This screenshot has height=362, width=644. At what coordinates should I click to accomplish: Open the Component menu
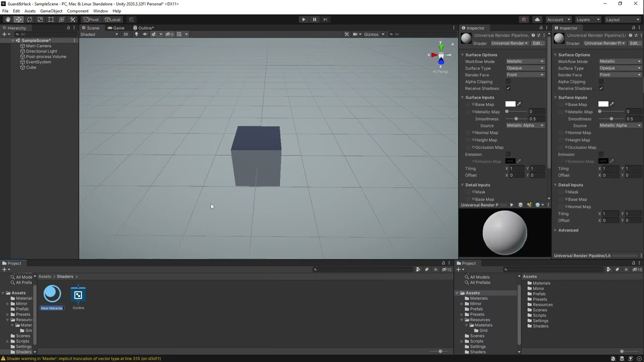point(77,11)
